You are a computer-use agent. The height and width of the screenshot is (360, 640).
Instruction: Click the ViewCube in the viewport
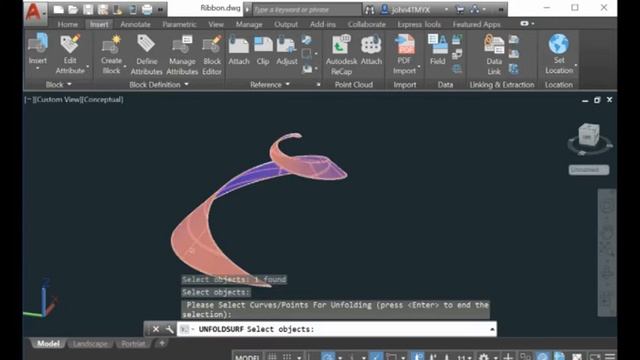click(589, 136)
